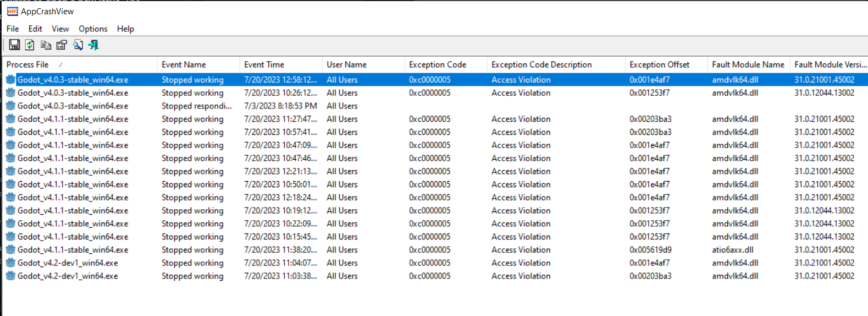Click the Find toolbar icon
This screenshot has height=316, width=868.
pos(78,45)
